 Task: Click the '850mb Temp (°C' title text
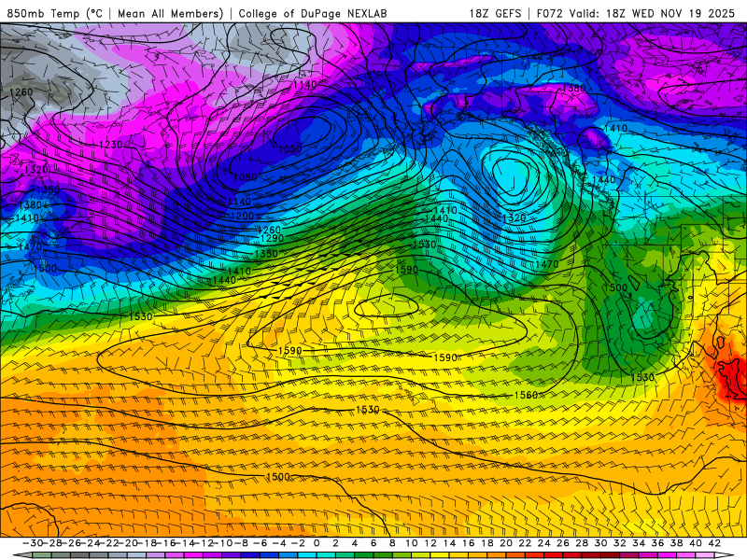(x=54, y=13)
